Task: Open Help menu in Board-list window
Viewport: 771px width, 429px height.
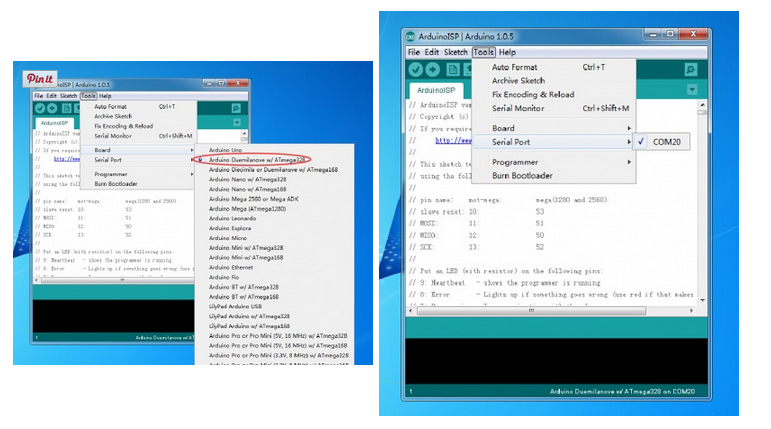Action: pyautogui.click(x=105, y=96)
